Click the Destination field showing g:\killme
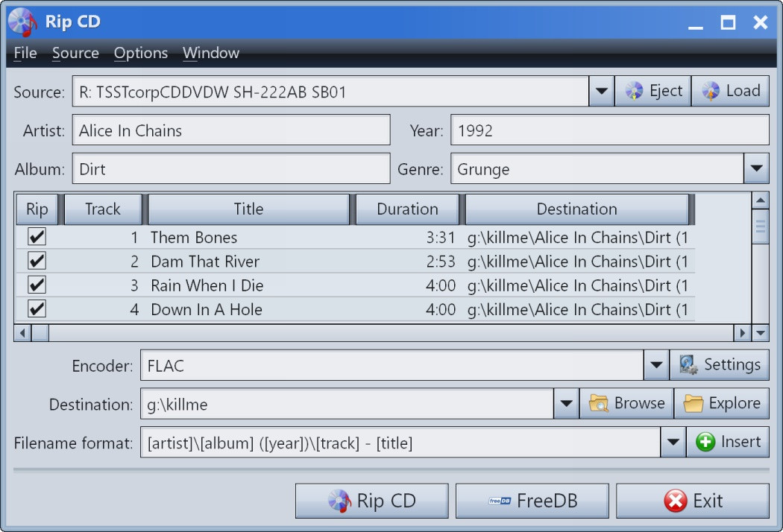Screen dimensions: 783x532 tap(347, 404)
